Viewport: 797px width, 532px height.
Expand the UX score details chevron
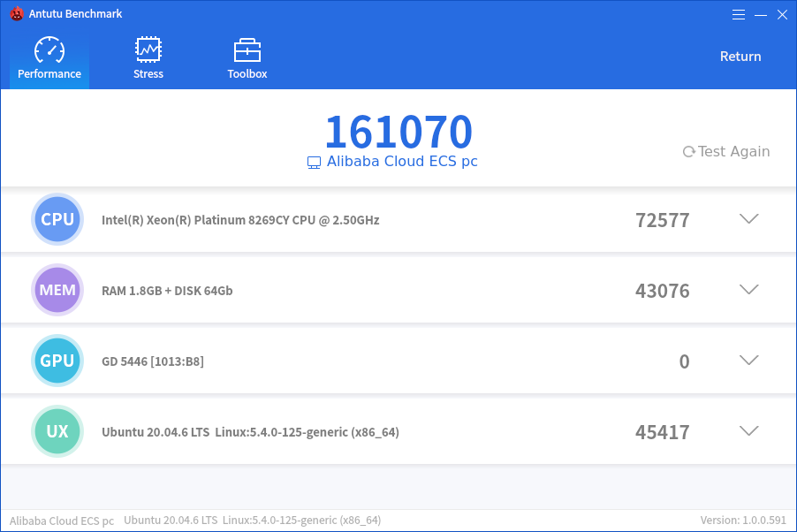pyautogui.click(x=748, y=430)
